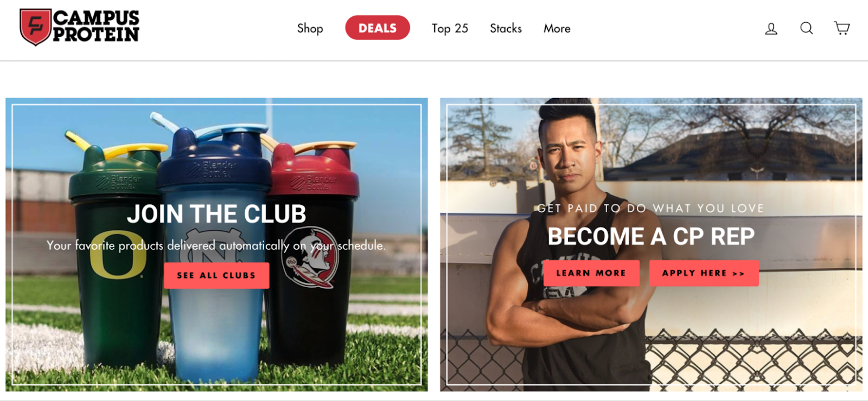The width and height of the screenshot is (868, 401).
Task: Click the 'Your favorite products delivered automatically' text
Action: 216,245
